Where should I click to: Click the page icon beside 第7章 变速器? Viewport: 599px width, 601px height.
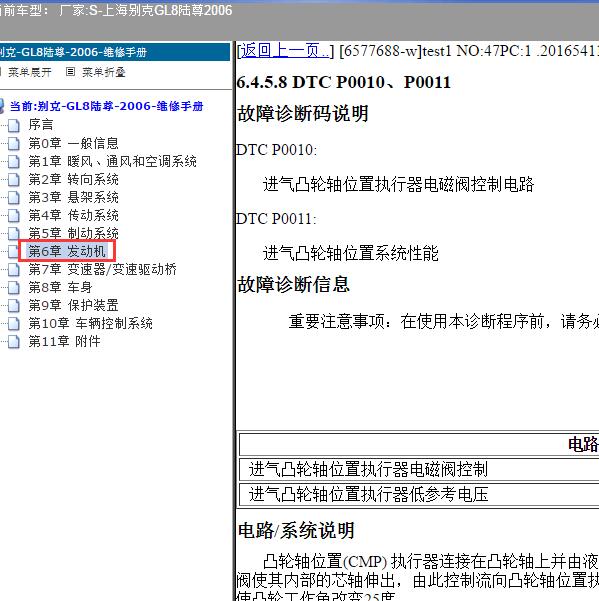(x=14, y=269)
